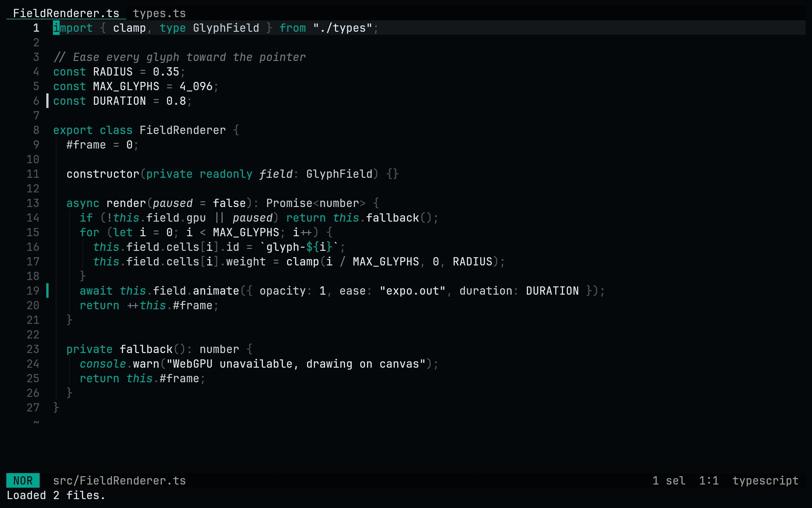
Task: Click the added diff marker on line 19
Action: point(47,291)
